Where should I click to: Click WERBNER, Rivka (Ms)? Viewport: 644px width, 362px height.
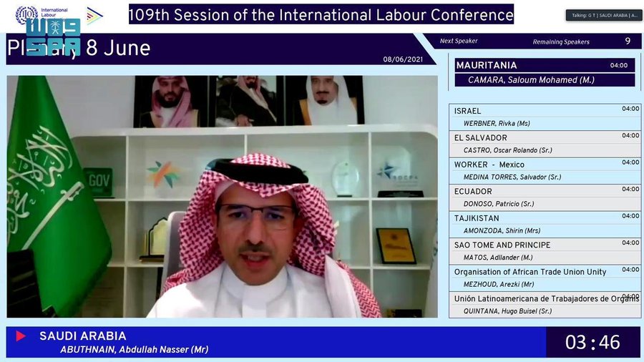(x=497, y=124)
